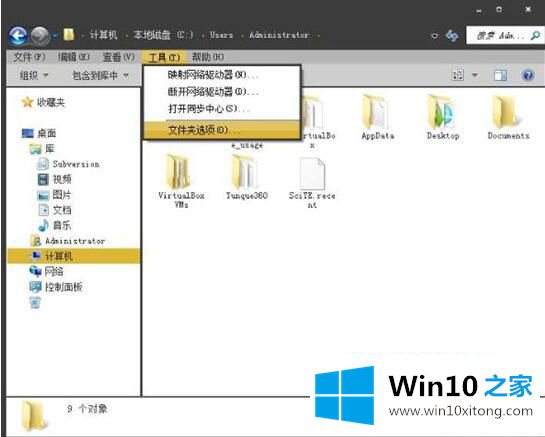Click recycle bin icon in tree
Image resolution: width=545 pixels, height=437 pixels.
(35, 302)
